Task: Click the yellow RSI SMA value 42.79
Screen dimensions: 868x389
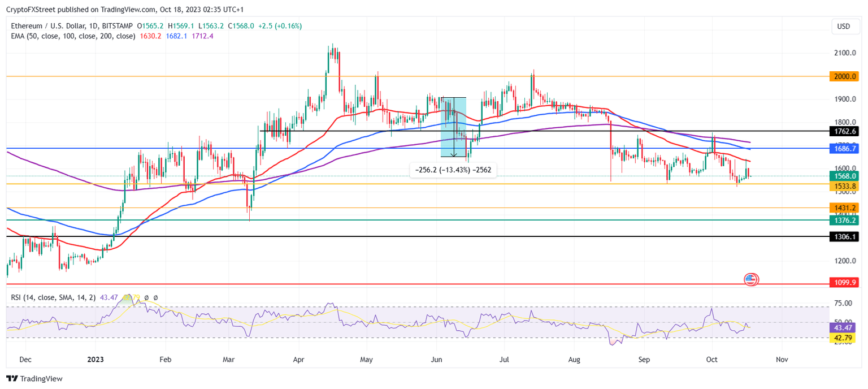Action: click(x=132, y=297)
